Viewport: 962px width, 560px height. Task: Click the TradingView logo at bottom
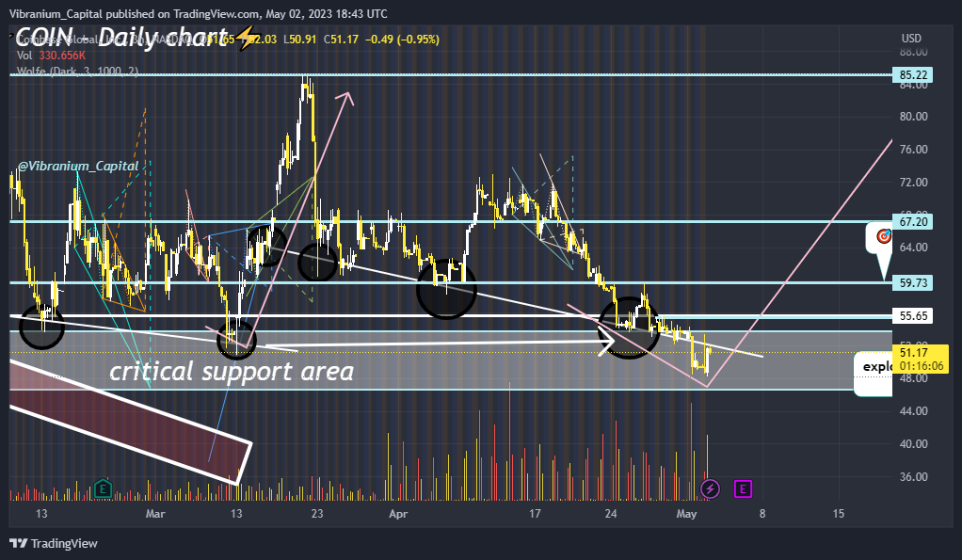click(54, 543)
